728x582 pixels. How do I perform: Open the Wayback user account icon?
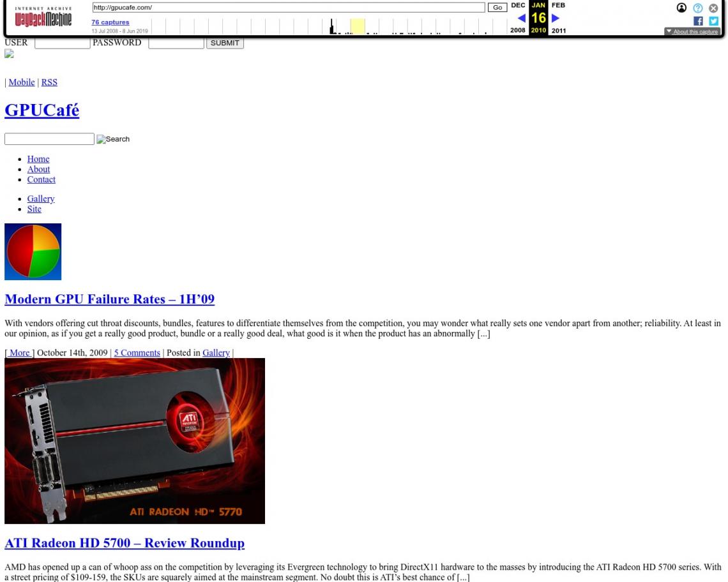coord(681,8)
